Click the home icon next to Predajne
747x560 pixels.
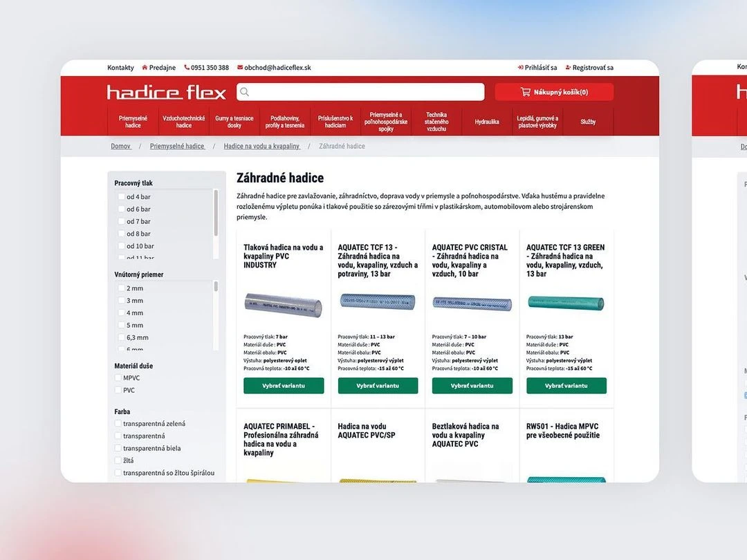145,68
